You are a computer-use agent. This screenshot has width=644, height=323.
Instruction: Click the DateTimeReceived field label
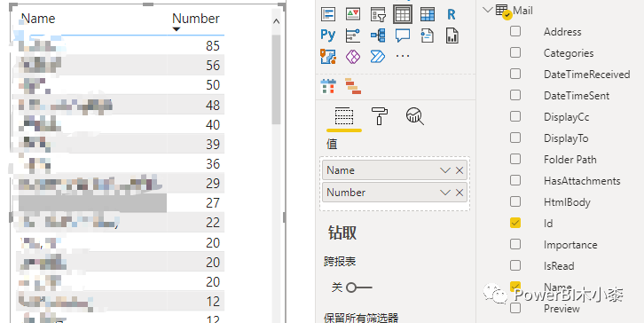586,75
